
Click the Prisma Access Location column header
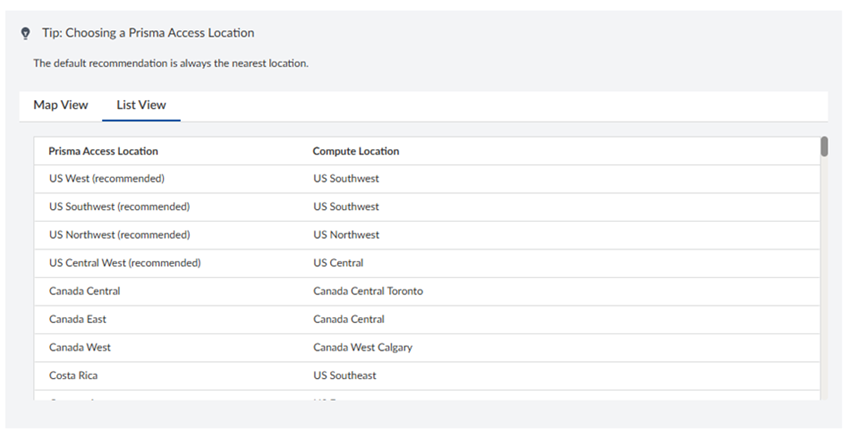[x=103, y=151]
